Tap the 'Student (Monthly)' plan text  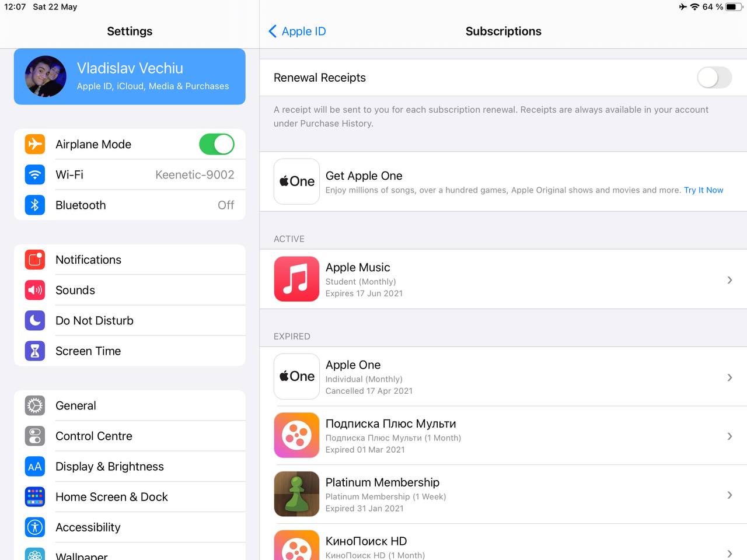361,282
